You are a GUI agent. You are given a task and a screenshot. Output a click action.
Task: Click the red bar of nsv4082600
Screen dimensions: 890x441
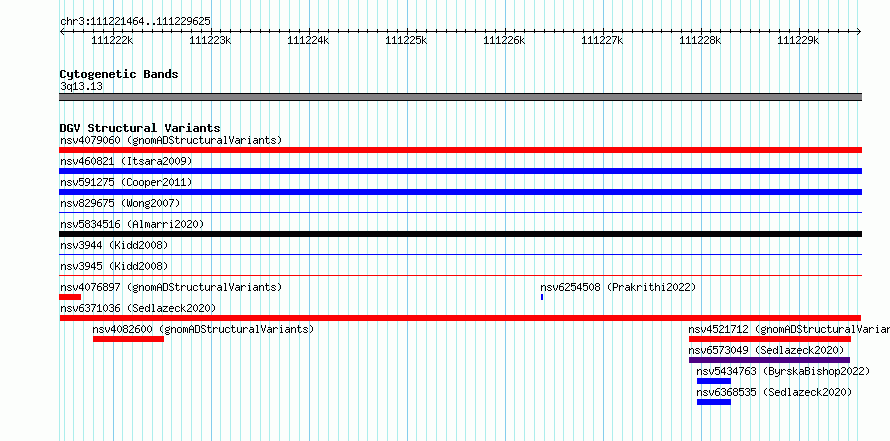click(x=128, y=339)
